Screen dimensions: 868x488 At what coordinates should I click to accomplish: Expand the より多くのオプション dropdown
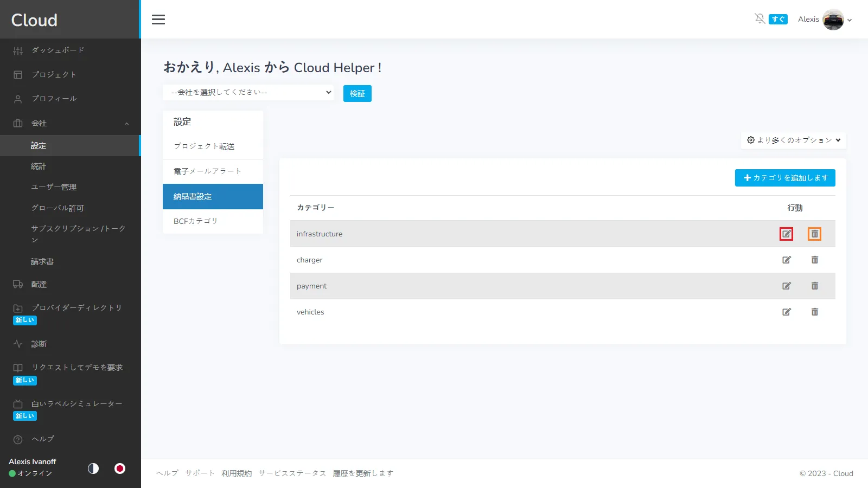(793, 140)
